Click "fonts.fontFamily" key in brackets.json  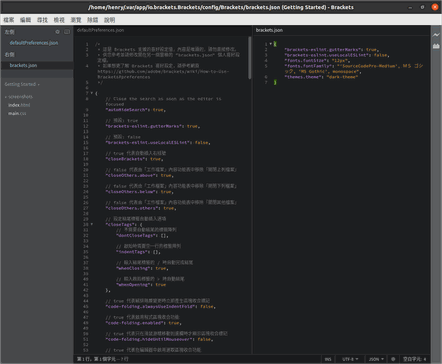[x=308, y=66]
